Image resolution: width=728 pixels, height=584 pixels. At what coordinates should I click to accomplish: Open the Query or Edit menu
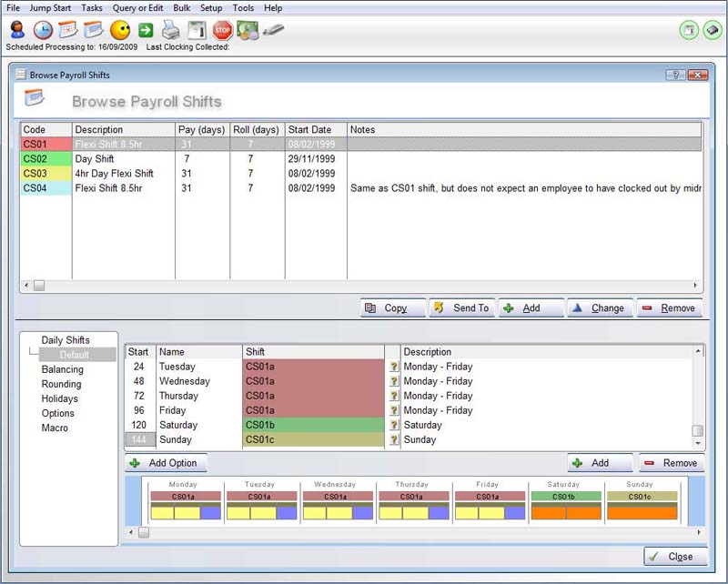[137, 8]
